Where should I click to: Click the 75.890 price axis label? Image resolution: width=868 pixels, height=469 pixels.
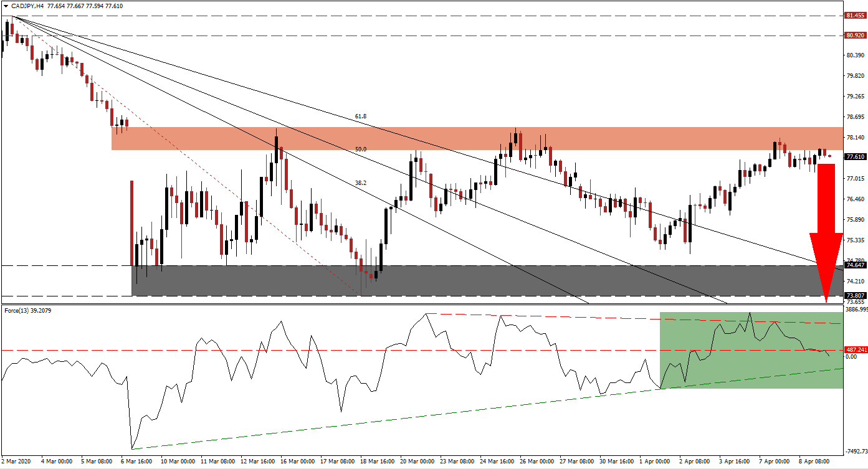pos(854,220)
